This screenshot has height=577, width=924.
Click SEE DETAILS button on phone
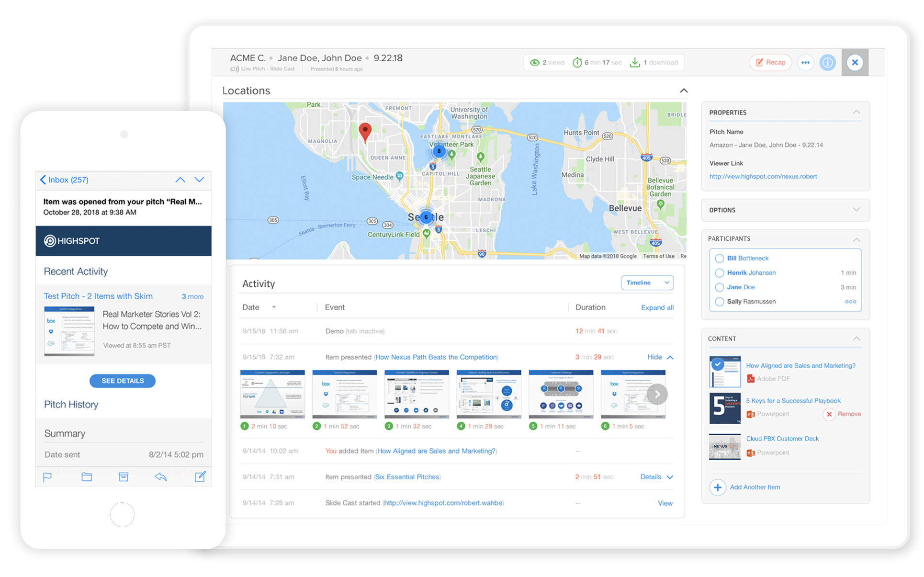(x=123, y=381)
